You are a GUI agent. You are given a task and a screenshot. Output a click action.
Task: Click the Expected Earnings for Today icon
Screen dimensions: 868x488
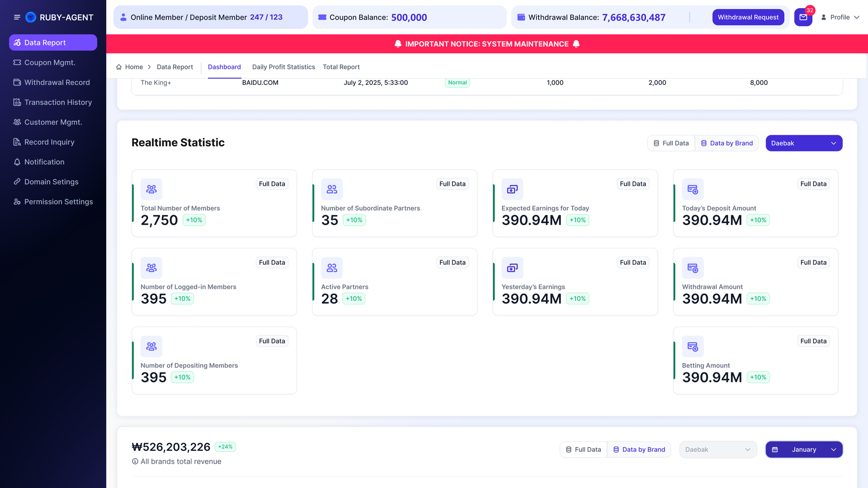(512, 190)
